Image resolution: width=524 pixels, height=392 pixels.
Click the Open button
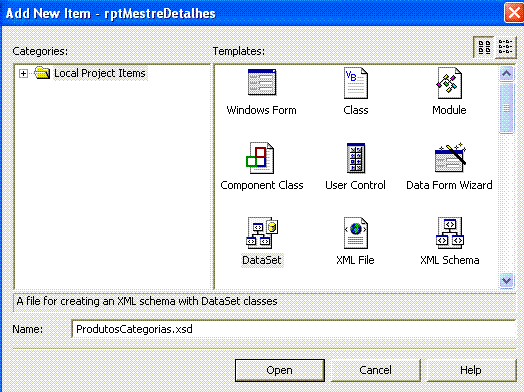pyautogui.click(x=280, y=370)
